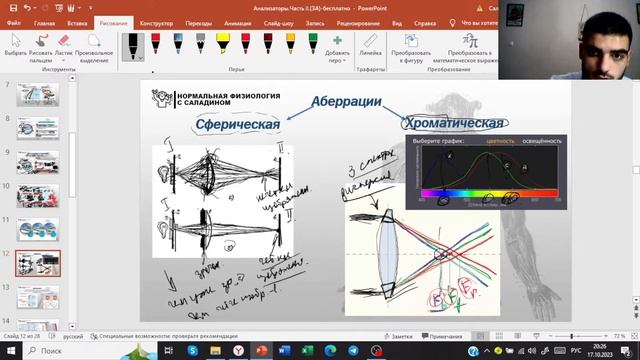Click the Undo arrow icon
This screenshot has height=360, width=640.
click(x=27, y=8)
